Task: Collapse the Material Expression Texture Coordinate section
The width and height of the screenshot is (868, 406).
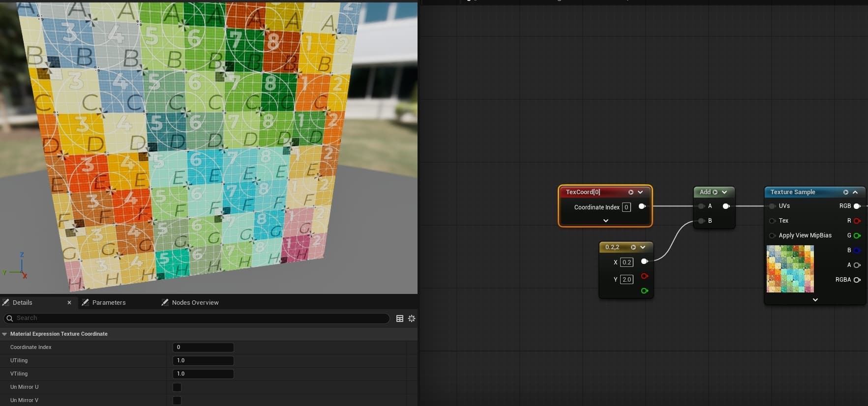Action: (x=5, y=334)
